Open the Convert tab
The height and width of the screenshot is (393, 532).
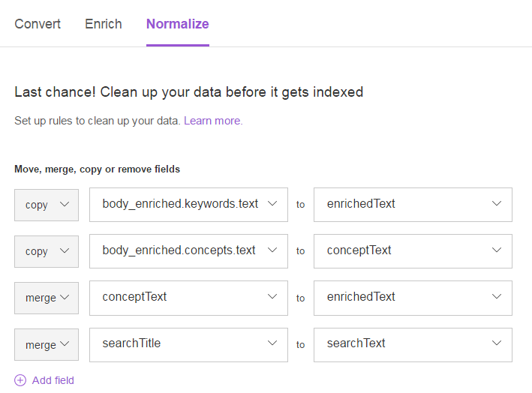pyautogui.click(x=38, y=24)
